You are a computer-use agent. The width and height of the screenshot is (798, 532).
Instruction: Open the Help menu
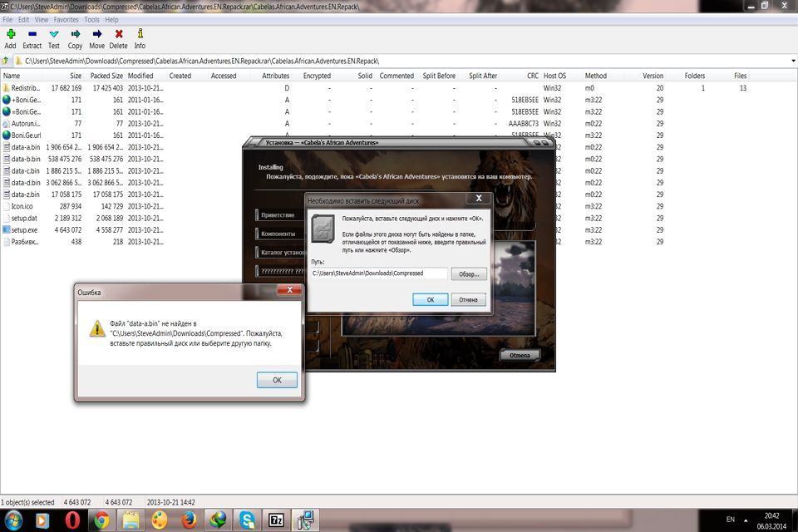(111, 20)
